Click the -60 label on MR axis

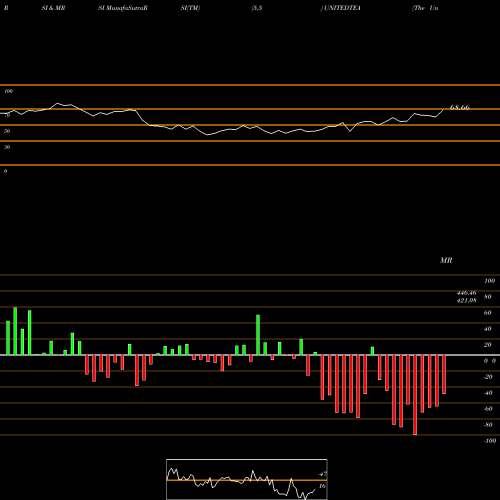click(x=488, y=409)
